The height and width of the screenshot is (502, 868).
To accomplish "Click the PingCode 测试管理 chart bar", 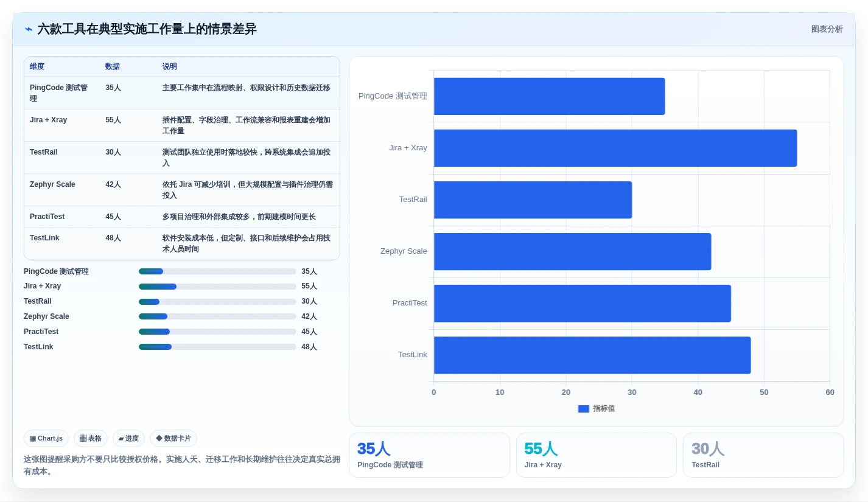I will coord(549,96).
